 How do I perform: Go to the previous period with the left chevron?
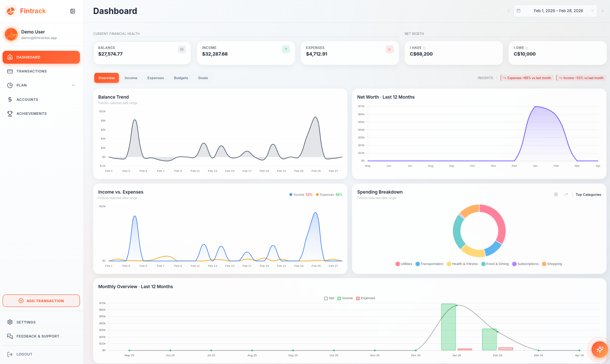tap(509, 11)
